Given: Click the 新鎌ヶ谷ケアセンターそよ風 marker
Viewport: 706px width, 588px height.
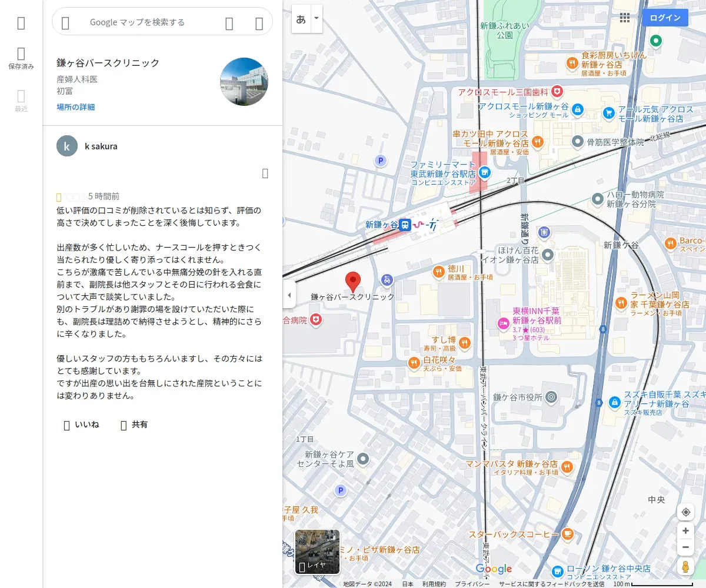Looking at the screenshot, I should (364, 458).
